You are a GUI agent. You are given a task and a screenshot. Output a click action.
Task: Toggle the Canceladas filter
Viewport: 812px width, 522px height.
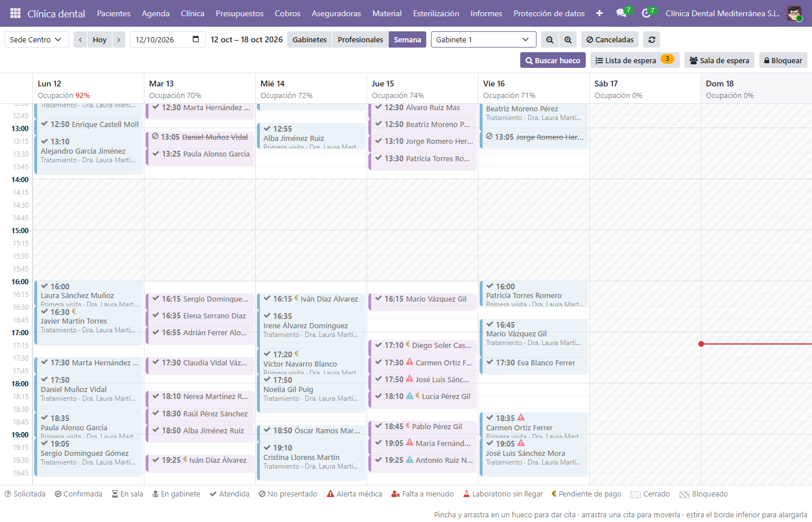point(610,39)
